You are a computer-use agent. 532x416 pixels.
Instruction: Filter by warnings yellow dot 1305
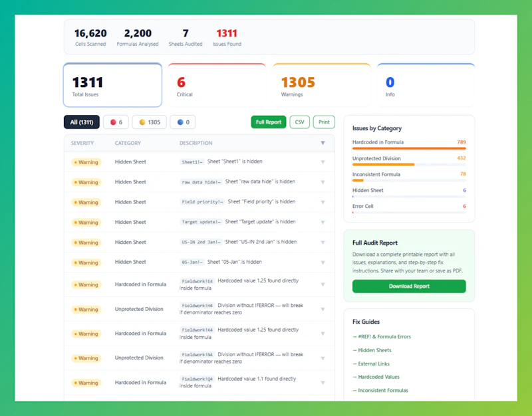click(149, 122)
